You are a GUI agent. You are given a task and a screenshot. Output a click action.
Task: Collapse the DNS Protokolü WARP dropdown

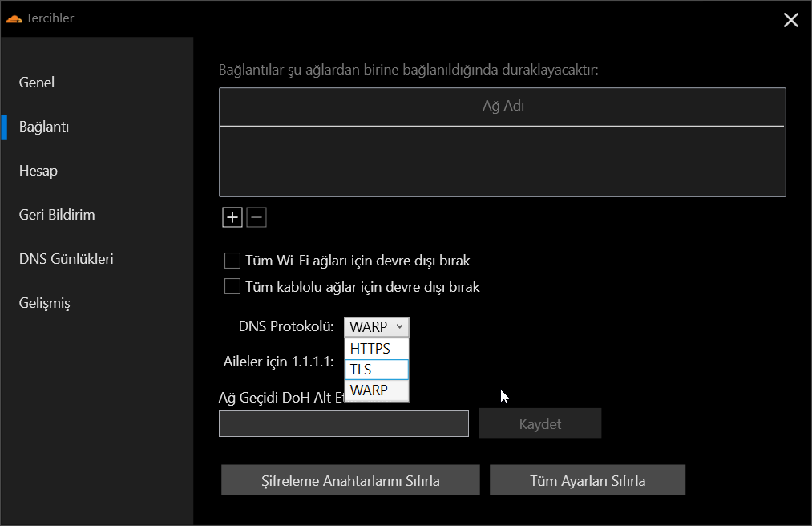click(377, 327)
